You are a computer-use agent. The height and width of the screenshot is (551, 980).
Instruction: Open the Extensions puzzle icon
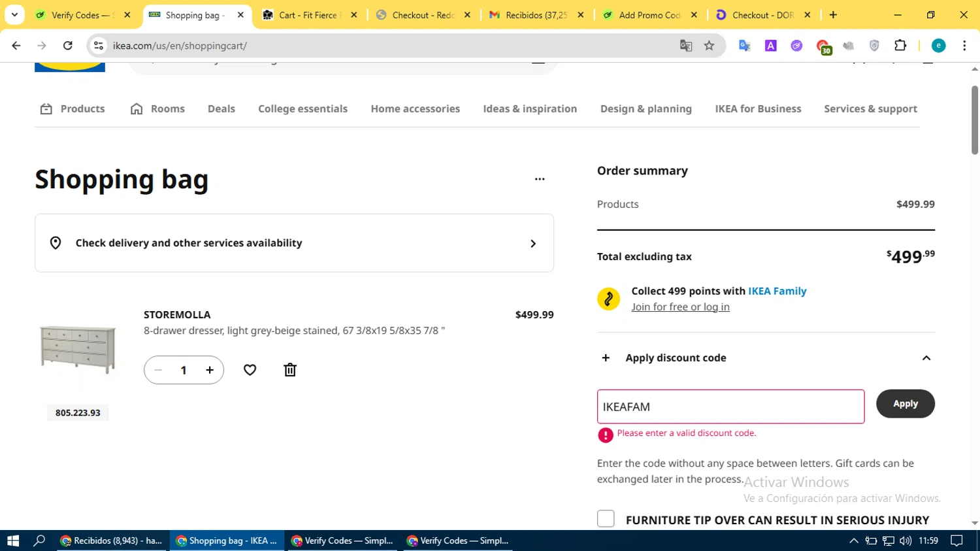900,45
